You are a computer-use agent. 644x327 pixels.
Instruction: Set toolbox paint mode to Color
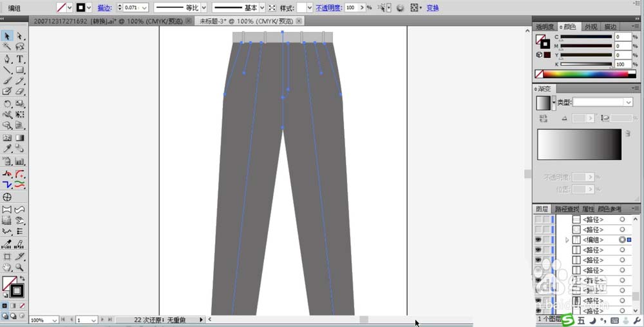5,306
